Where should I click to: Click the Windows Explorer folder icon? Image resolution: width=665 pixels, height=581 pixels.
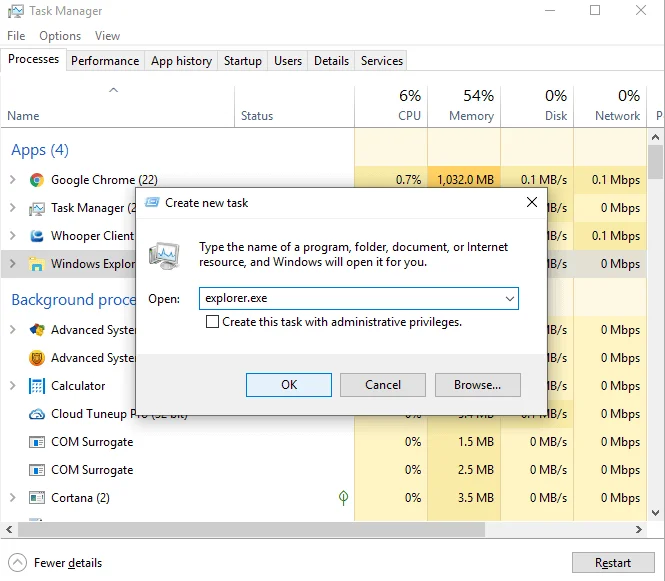pyautogui.click(x=37, y=264)
